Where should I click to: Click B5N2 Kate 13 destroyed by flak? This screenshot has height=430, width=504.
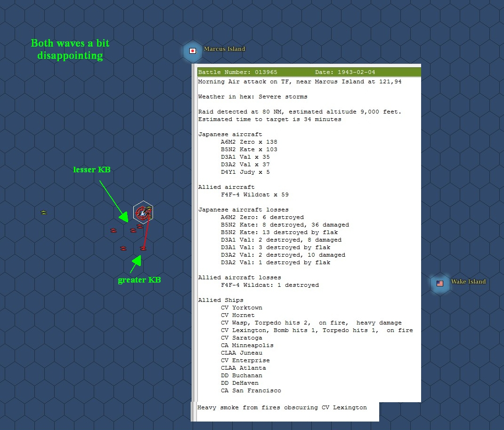279,232
